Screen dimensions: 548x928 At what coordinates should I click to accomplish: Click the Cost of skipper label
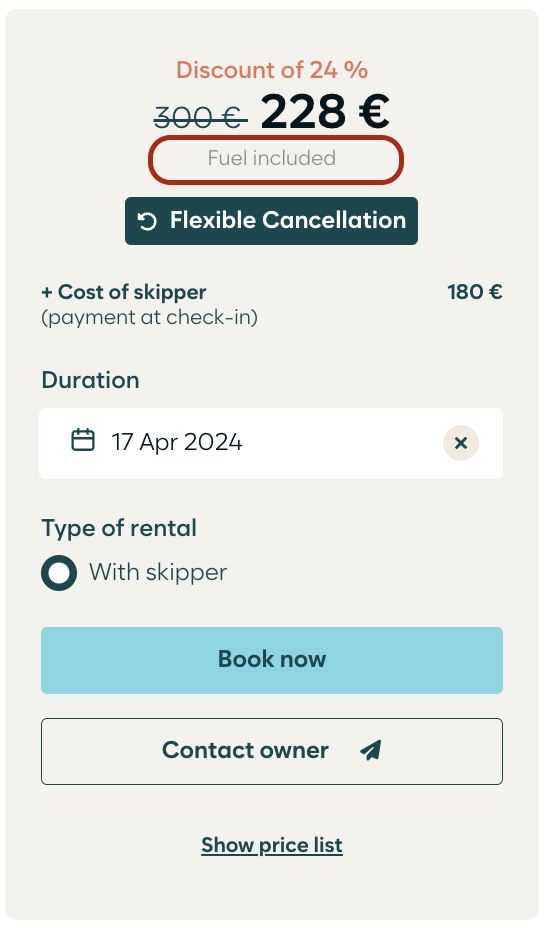coord(124,292)
